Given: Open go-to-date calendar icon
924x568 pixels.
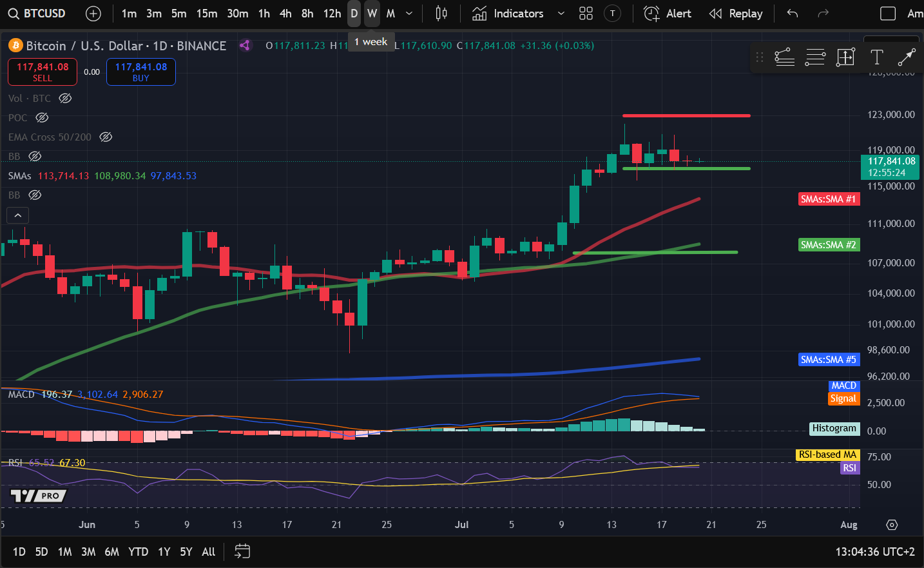Looking at the screenshot, I should pyautogui.click(x=242, y=551).
